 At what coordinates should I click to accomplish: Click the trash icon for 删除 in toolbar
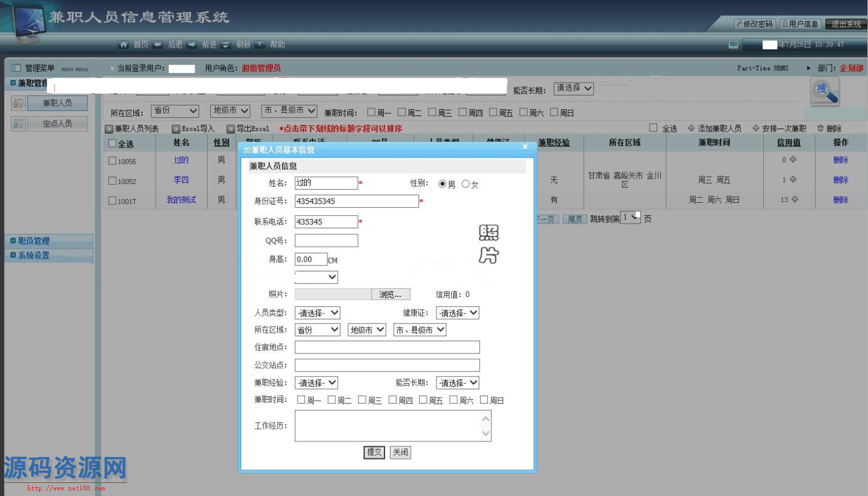pos(820,128)
